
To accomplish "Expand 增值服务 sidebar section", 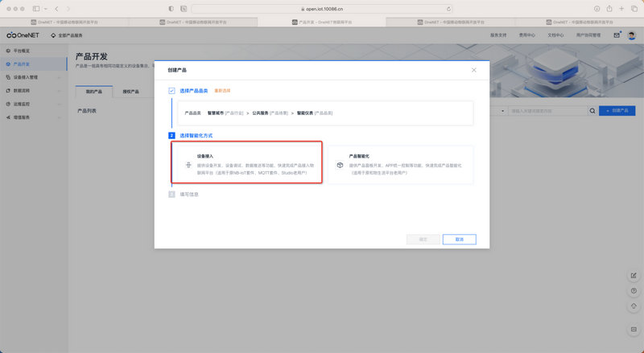I will coord(33,117).
